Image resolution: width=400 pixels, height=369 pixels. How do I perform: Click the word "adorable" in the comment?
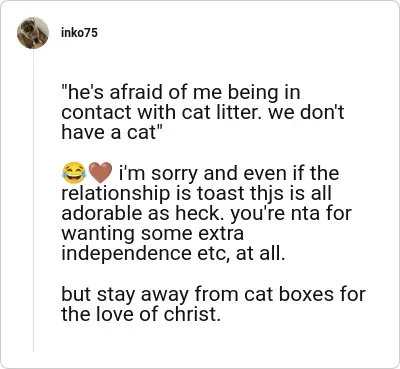click(103, 213)
